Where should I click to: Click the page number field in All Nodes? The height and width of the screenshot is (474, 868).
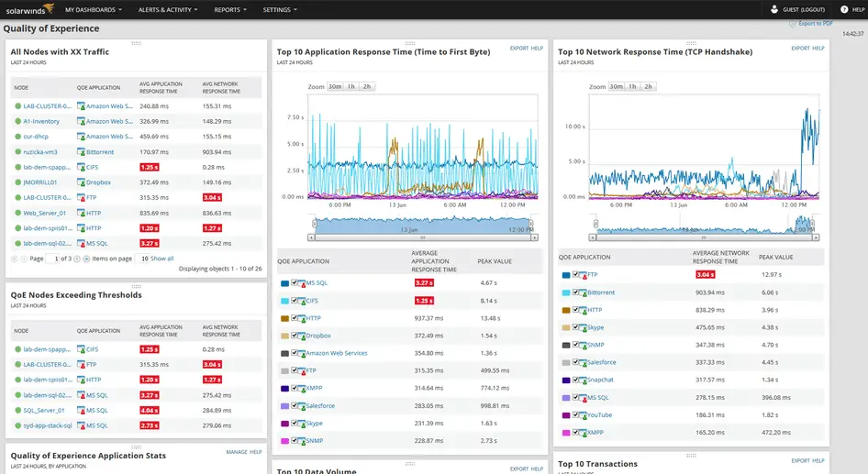(x=51, y=259)
